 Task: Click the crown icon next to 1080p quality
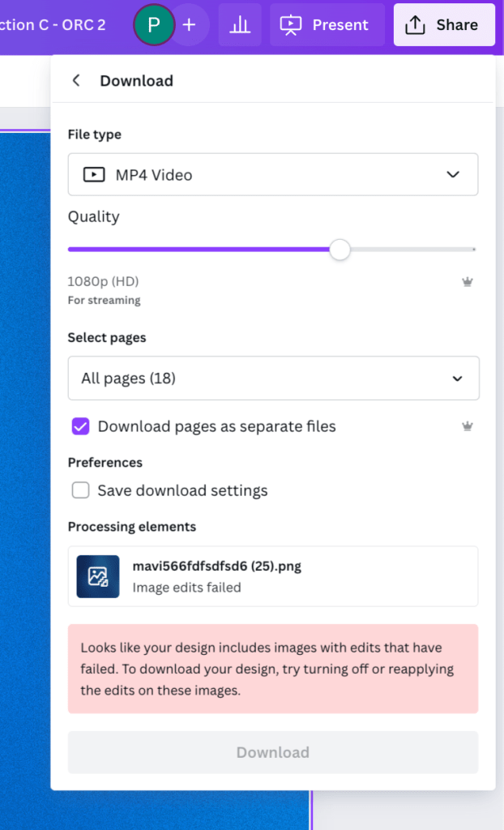point(467,281)
